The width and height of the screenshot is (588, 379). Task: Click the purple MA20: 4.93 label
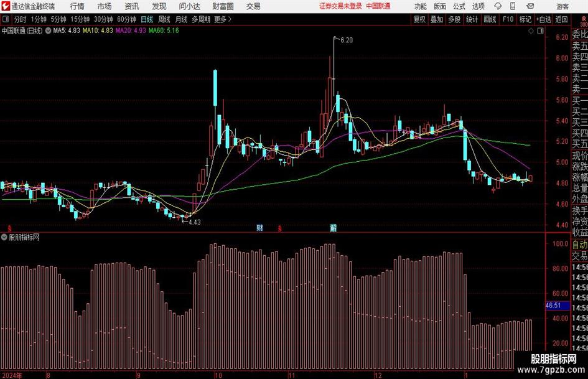[x=131, y=30]
